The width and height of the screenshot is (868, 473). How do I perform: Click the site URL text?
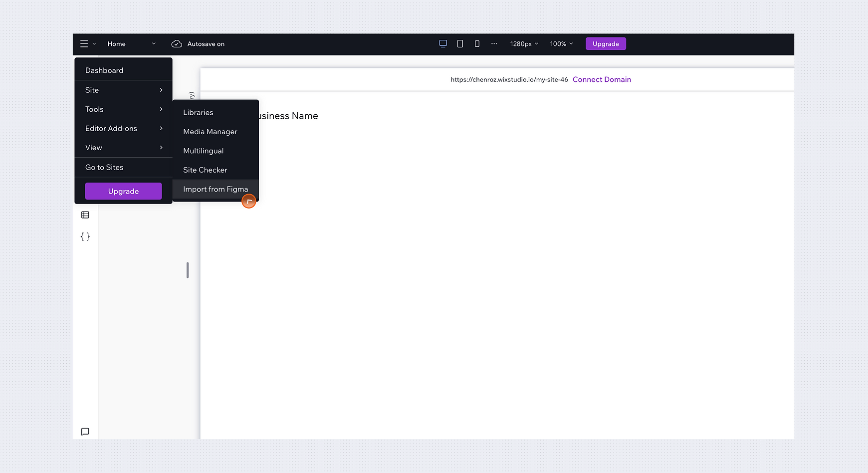coord(509,79)
